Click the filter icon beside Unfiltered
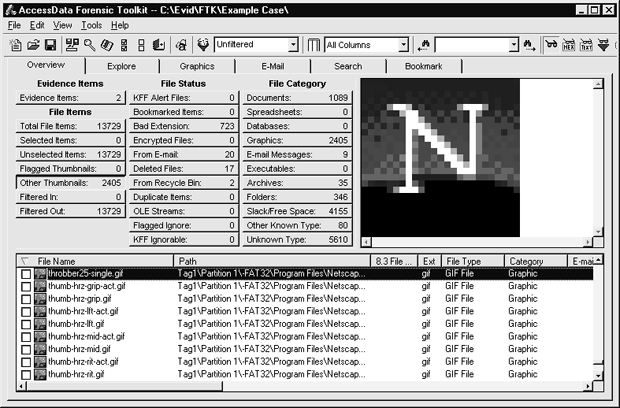 [x=203, y=45]
